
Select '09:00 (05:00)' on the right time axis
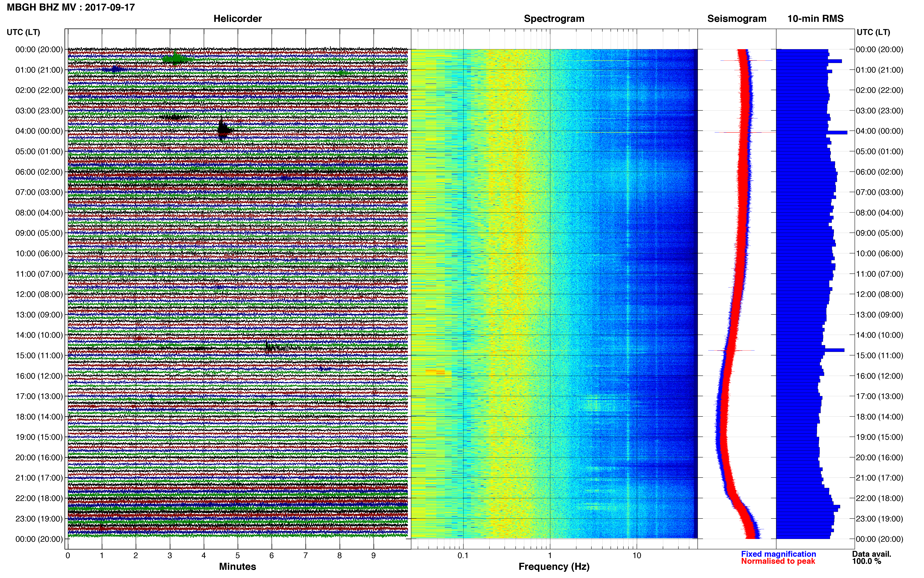coord(879,233)
